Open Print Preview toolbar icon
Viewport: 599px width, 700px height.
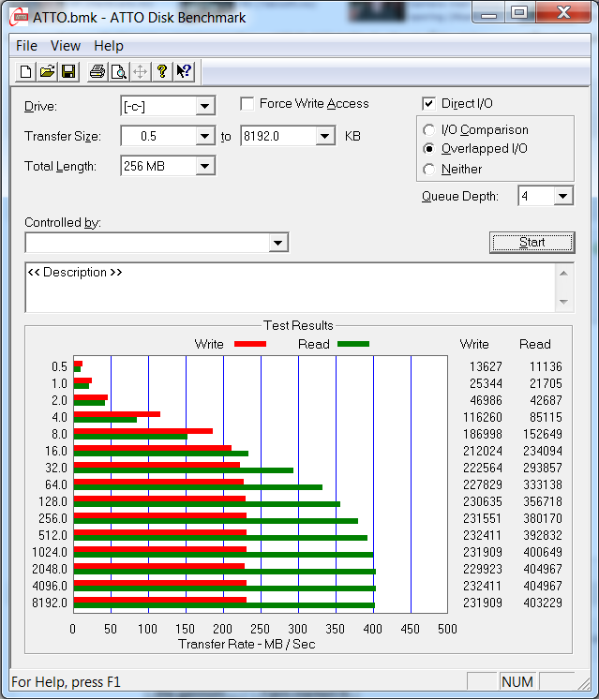point(118,71)
